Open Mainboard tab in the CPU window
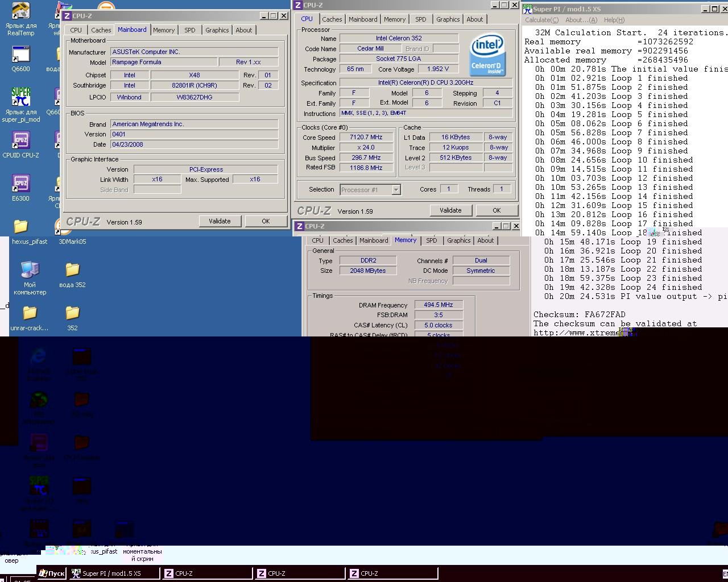This screenshot has height=582, width=728. click(x=363, y=19)
